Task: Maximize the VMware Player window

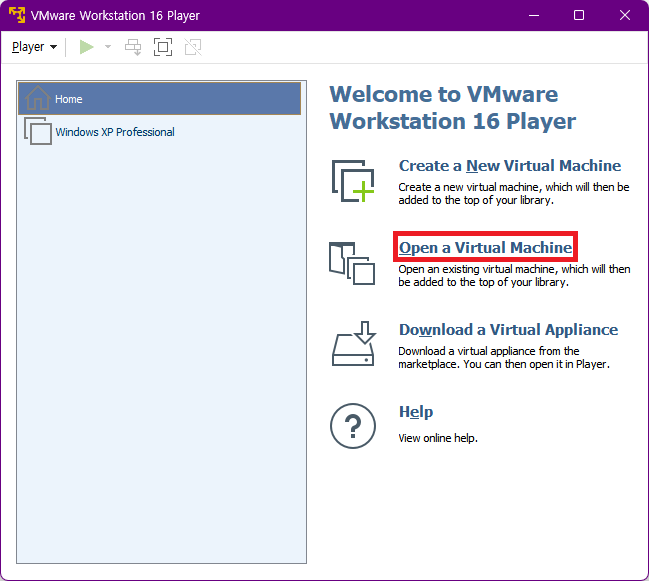Action: click(x=579, y=15)
